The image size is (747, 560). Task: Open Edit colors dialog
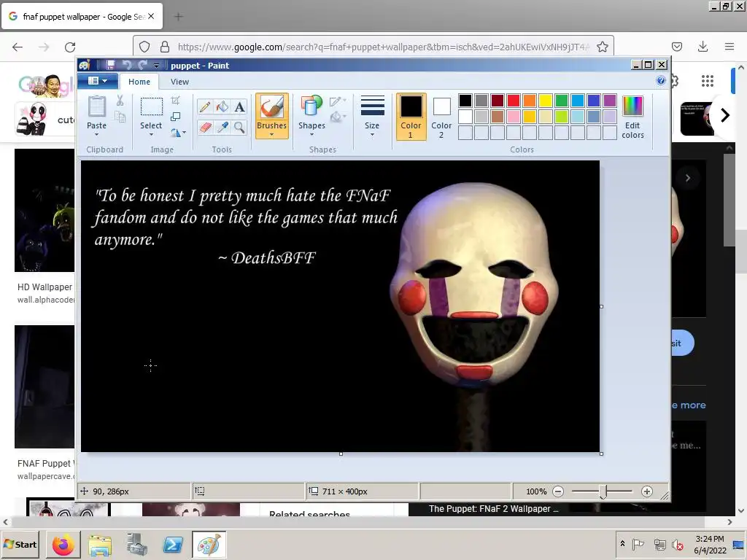click(x=632, y=117)
